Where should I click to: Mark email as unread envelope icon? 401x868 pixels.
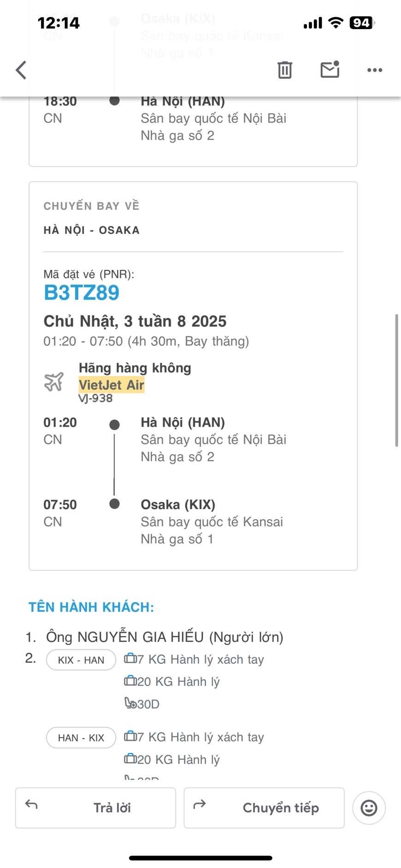(x=330, y=70)
